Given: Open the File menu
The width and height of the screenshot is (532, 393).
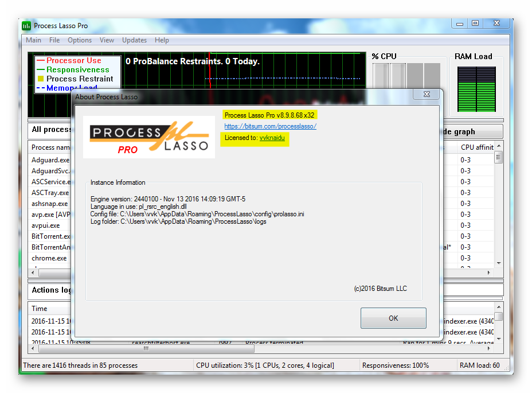Looking at the screenshot, I should pyautogui.click(x=54, y=40).
